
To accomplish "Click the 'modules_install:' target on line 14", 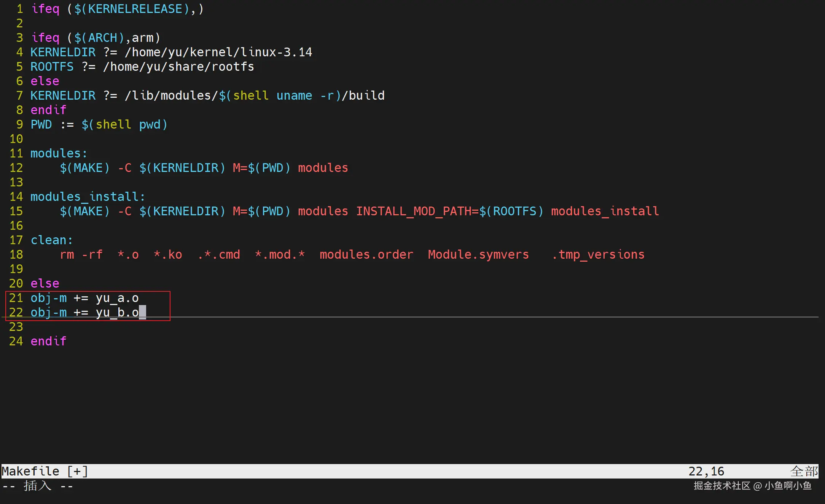I will point(88,197).
